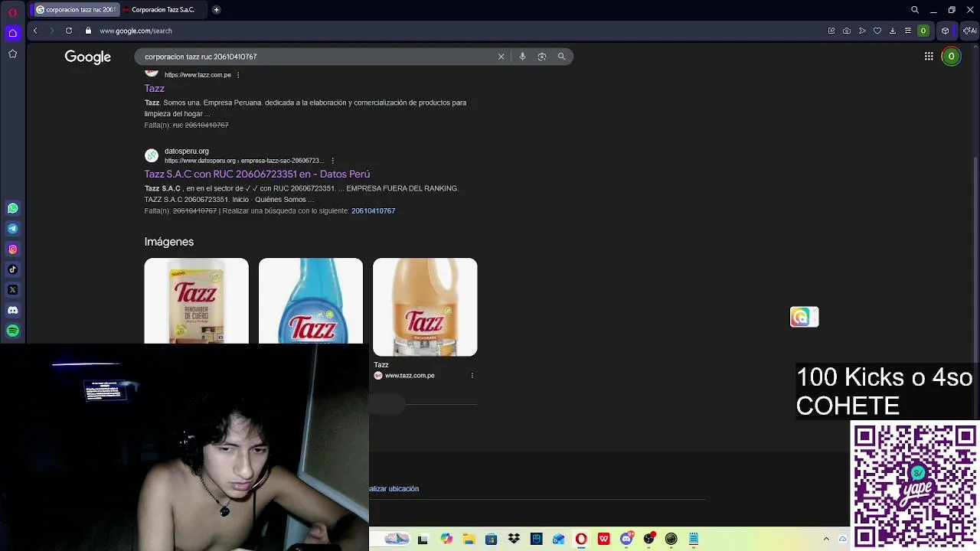Open extensions cube icon
Viewport: 980px width, 551px height.
click(946, 31)
